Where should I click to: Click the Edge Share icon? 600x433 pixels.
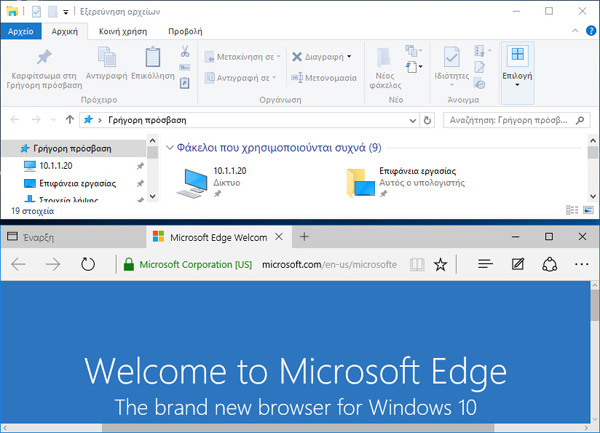(549, 264)
